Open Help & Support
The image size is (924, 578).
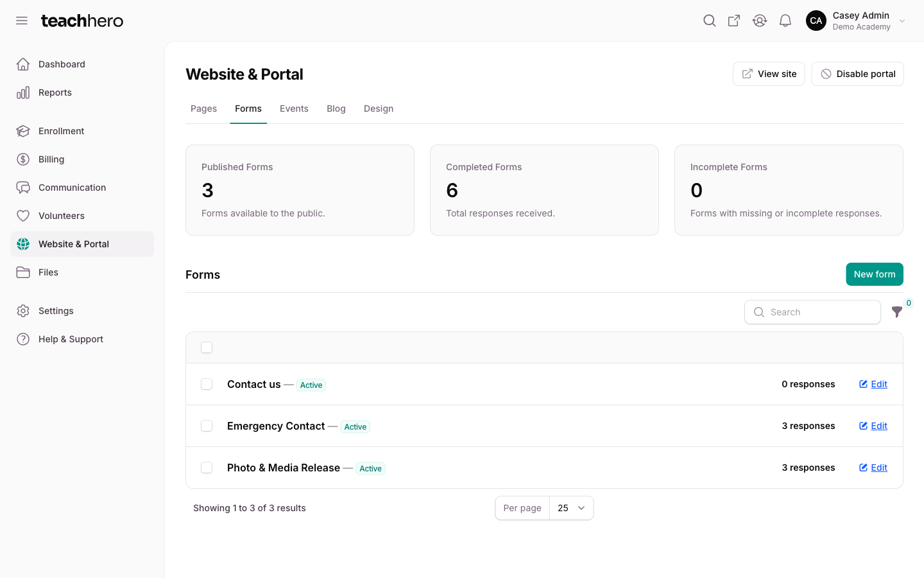82,339
